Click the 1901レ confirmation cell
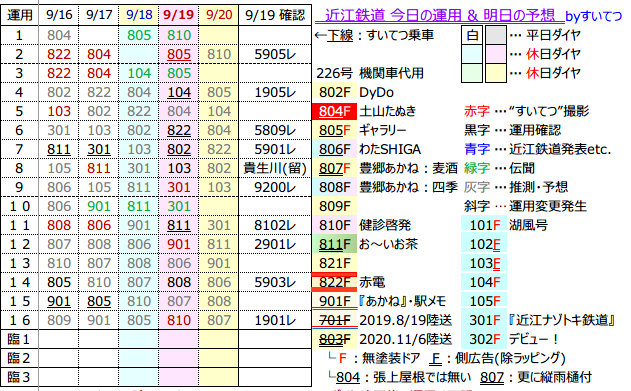 pos(275,320)
